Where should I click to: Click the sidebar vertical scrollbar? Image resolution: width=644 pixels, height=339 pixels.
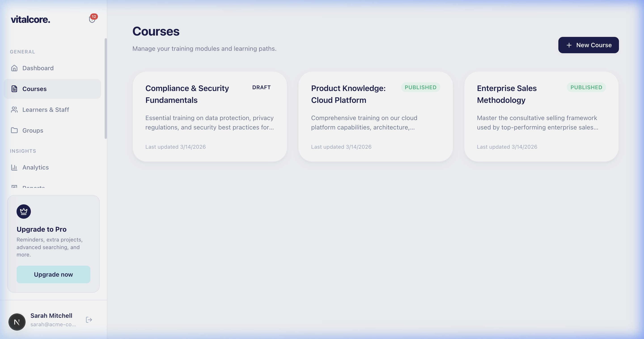pos(106,89)
